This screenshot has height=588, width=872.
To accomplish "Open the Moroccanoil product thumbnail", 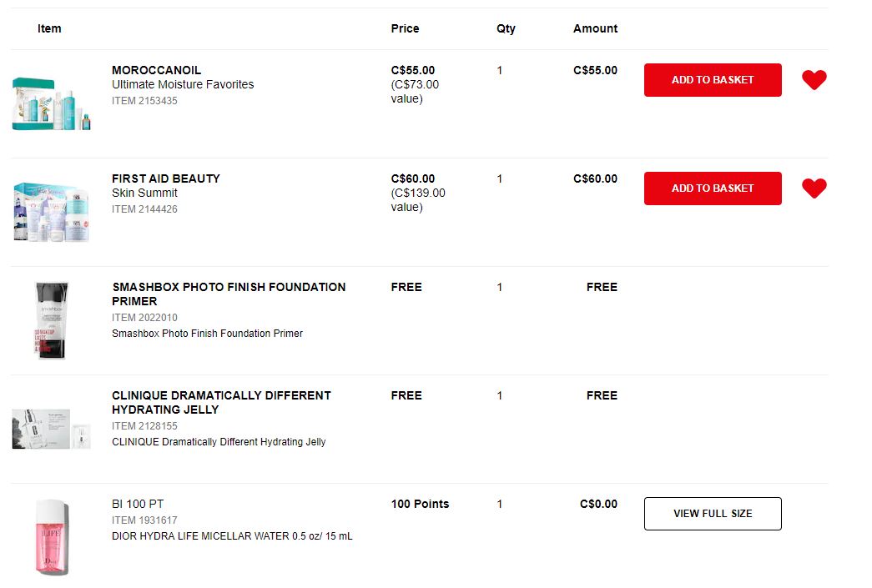I will coord(51,104).
